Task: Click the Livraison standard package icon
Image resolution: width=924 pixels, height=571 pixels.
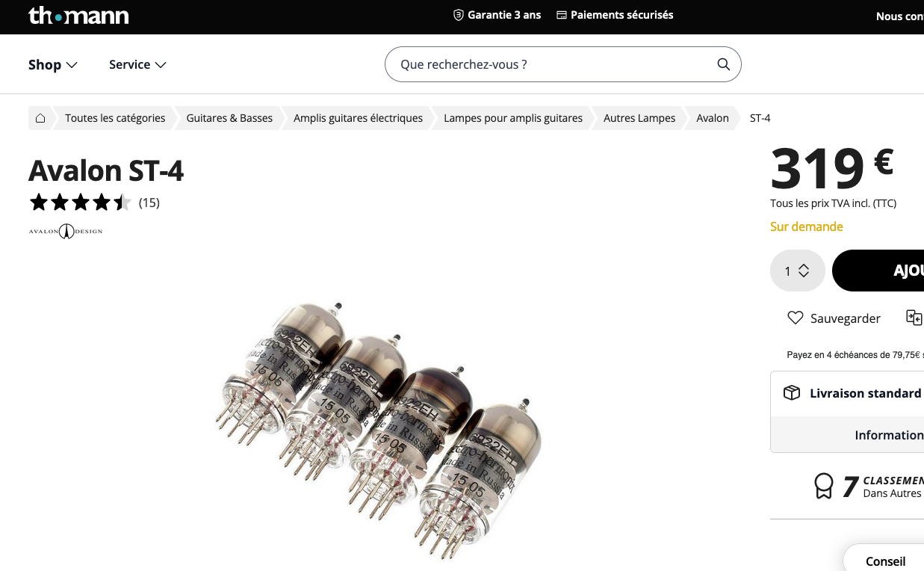Action: pyautogui.click(x=792, y=393)
